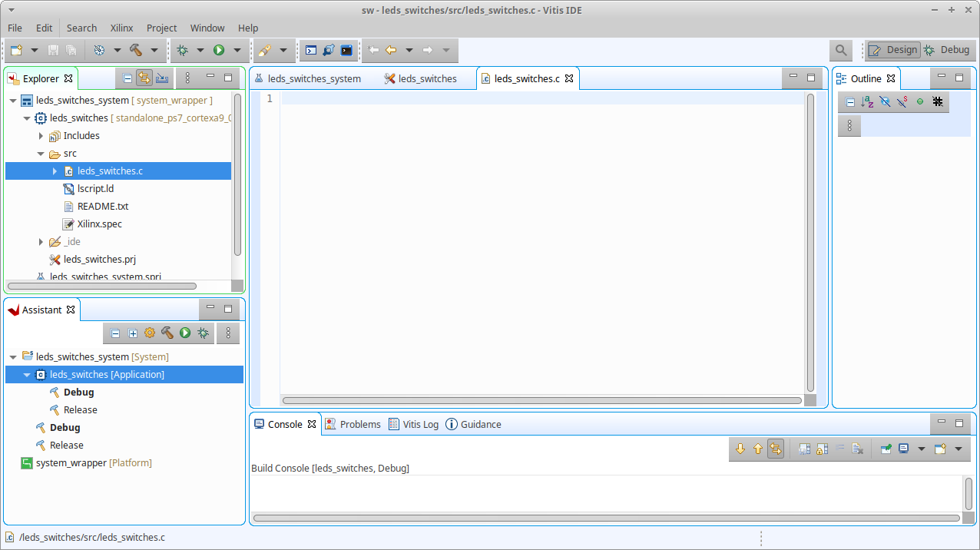
Task: Open the dropdown arrow next to Build hammer
Action: [154, 50]
